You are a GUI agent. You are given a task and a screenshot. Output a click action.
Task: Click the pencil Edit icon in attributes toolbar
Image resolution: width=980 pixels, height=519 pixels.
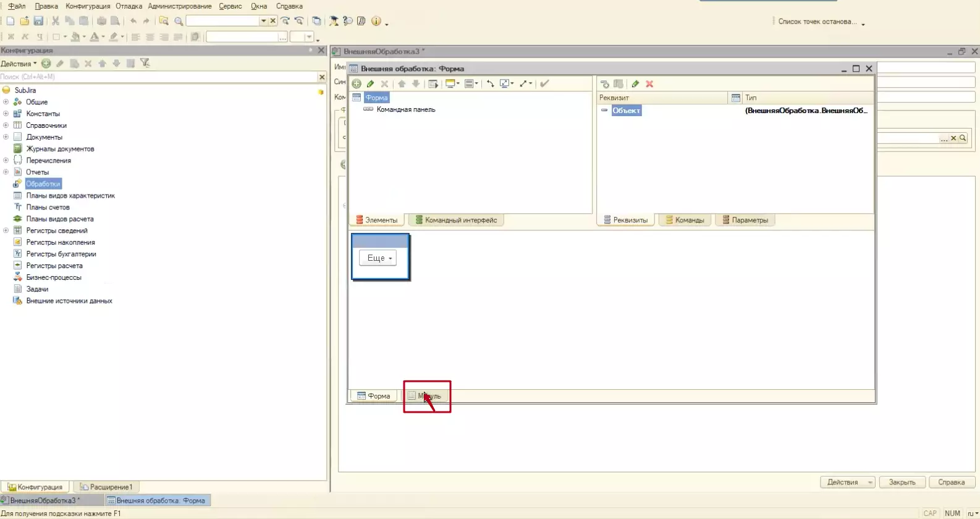click(635, 84)
